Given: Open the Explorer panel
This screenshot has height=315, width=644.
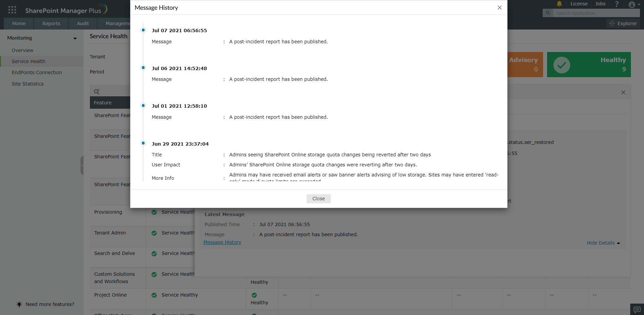Looking at the screenshot, I should [x=623, y=23].
